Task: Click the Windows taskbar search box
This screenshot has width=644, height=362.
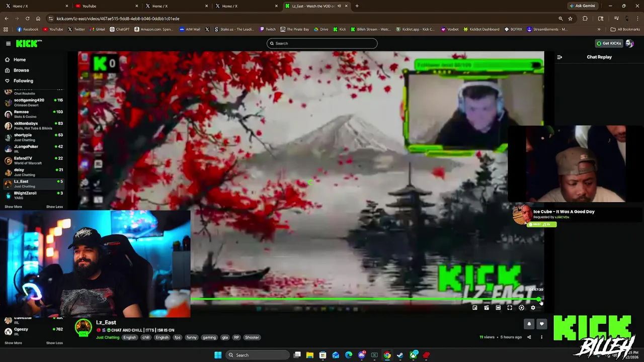Action: click(x=257, y=355)
